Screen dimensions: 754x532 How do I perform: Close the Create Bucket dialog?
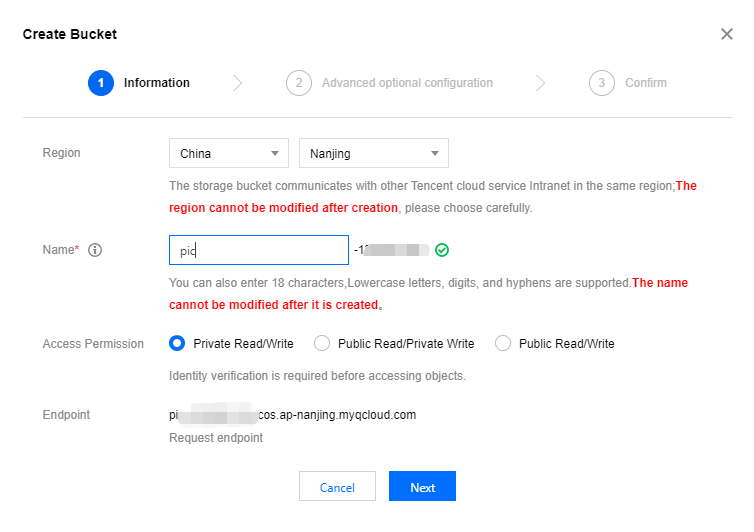[727, 34]
